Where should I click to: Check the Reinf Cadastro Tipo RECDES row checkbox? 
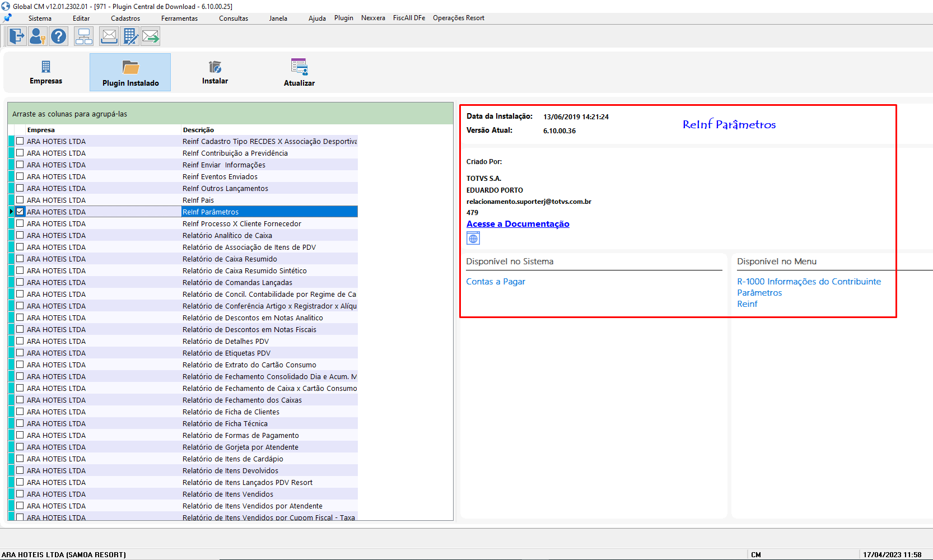(x=20, y=141)
